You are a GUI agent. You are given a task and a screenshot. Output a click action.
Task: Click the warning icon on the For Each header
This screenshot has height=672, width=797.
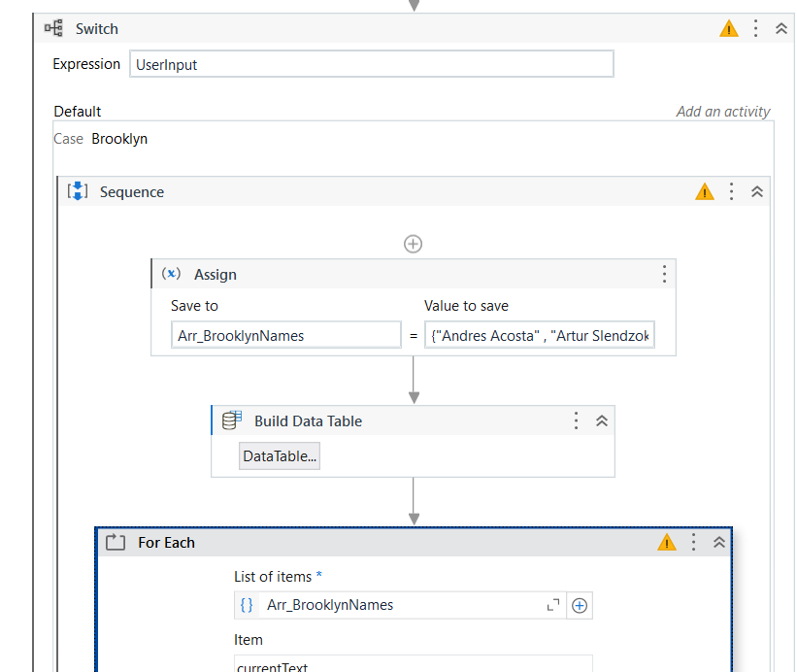[x=667, y=543]
